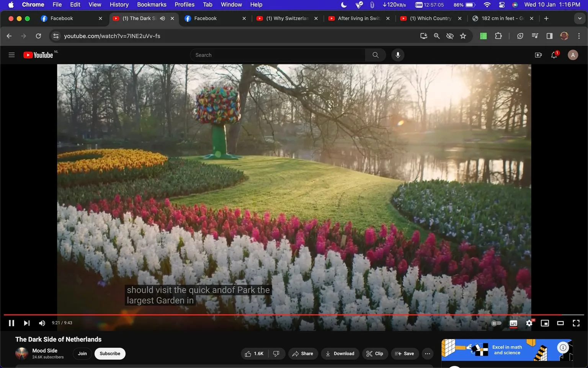Subscribe to Mood Side
The width and height of the screenshot is (588, 368).
click(110, 353)
